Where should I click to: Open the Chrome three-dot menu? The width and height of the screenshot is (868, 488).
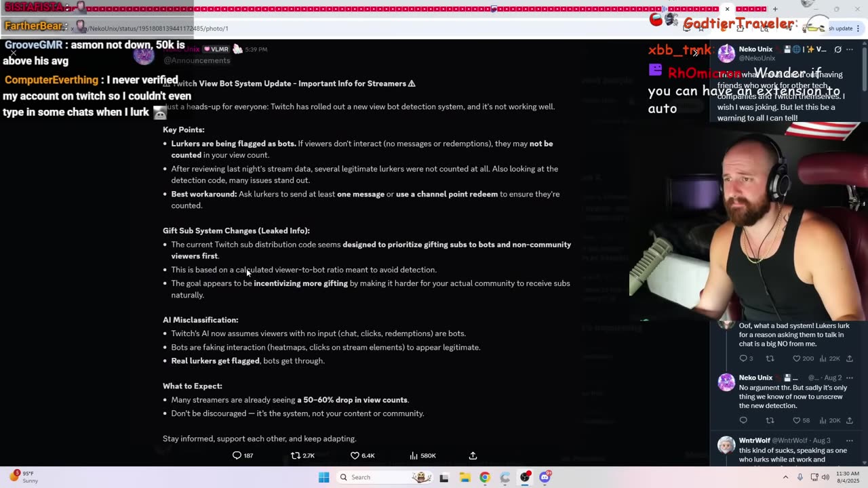tap(859, 28)
